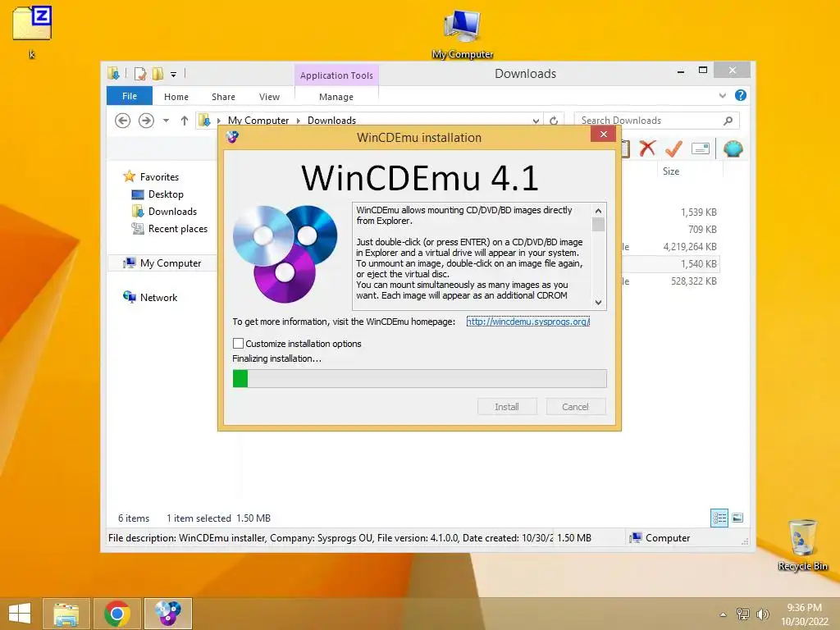The image size is (840, 630).
Task: Click the blue shell icon in Explorer toolbar
Action: pyautogui.click(x=733, y=148)
